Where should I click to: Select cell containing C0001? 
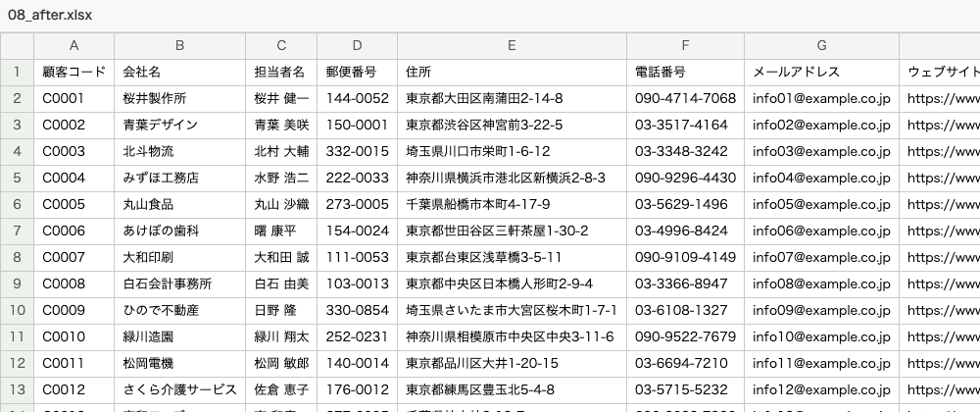(73, 99)
